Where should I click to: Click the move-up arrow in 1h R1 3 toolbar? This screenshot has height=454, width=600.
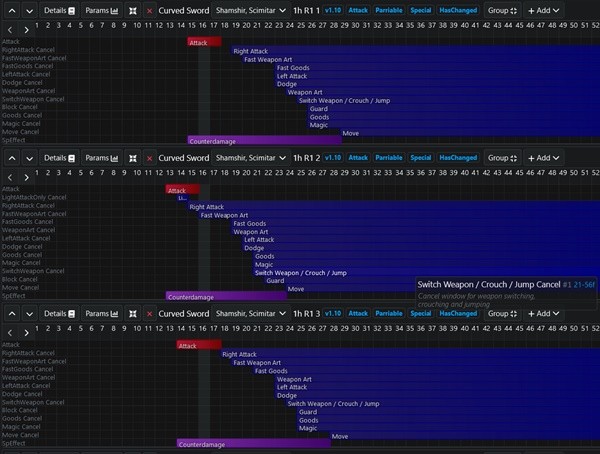pyautogui.click(x=8, y=314)
